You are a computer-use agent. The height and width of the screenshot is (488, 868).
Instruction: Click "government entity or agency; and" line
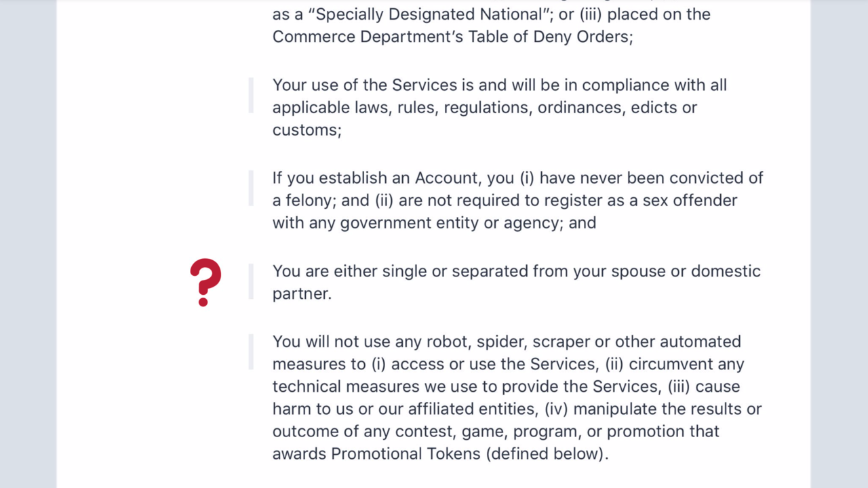(468, 223)
